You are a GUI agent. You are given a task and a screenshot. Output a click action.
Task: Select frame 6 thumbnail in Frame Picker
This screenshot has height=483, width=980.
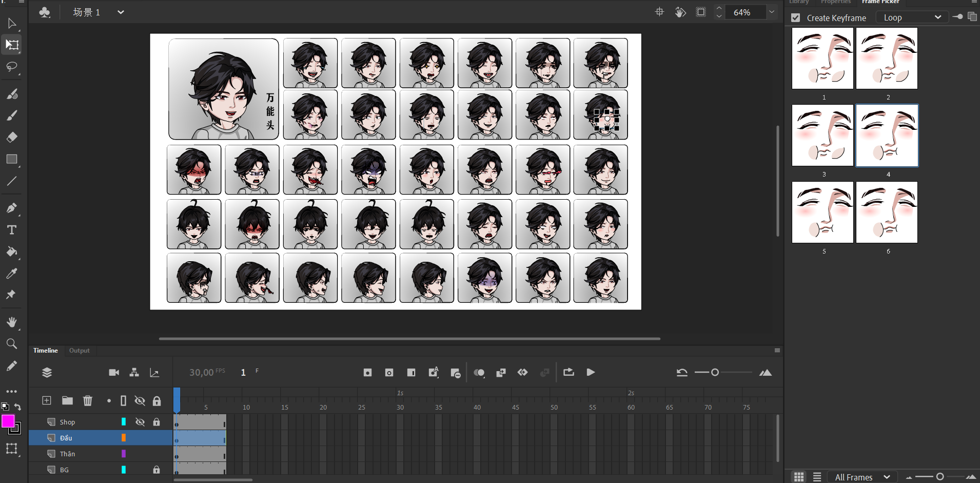pos(887,212)
